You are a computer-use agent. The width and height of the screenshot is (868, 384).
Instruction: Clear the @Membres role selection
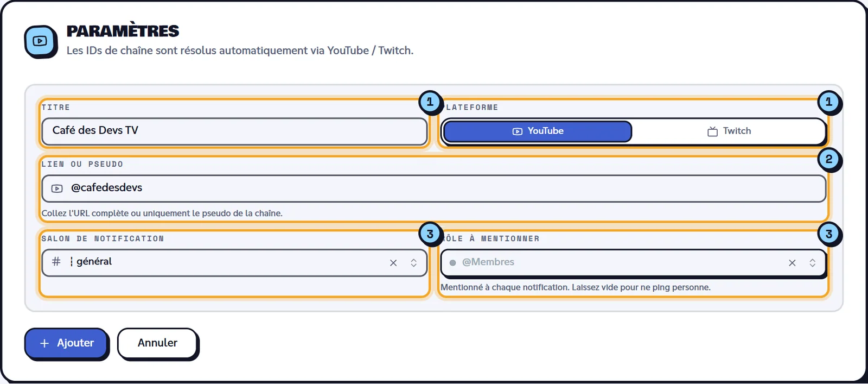pos(792,263)
